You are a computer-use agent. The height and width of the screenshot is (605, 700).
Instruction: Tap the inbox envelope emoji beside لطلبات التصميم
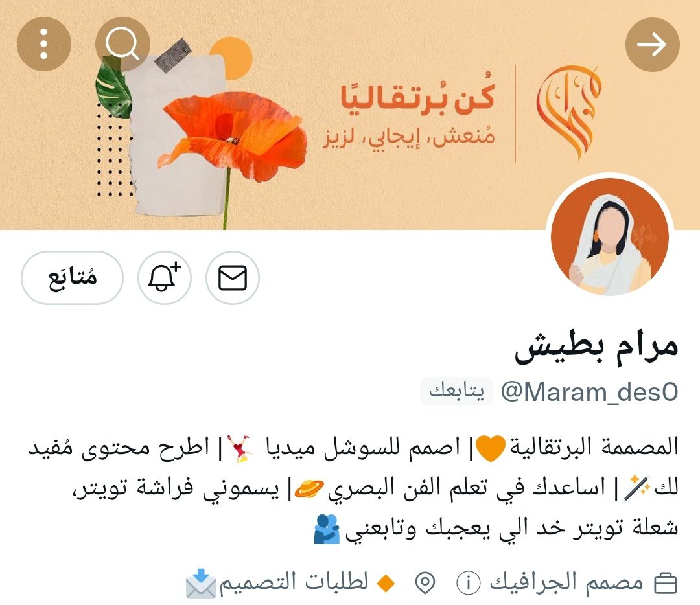point(200,583)
